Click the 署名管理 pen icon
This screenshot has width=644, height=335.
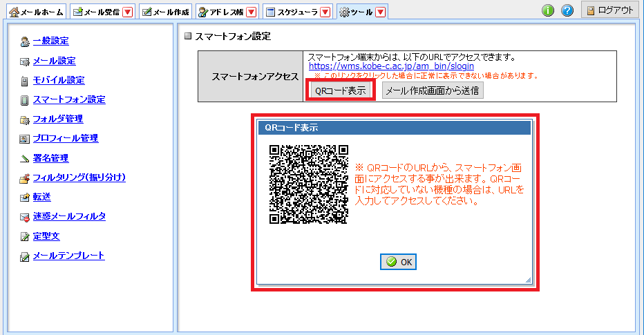[x=25, y=158]
